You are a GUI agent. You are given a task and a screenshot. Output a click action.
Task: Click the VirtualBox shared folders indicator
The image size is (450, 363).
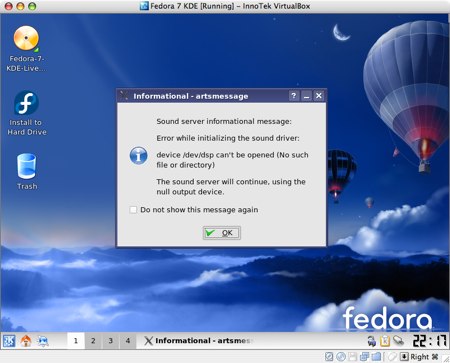click(376, 357)
